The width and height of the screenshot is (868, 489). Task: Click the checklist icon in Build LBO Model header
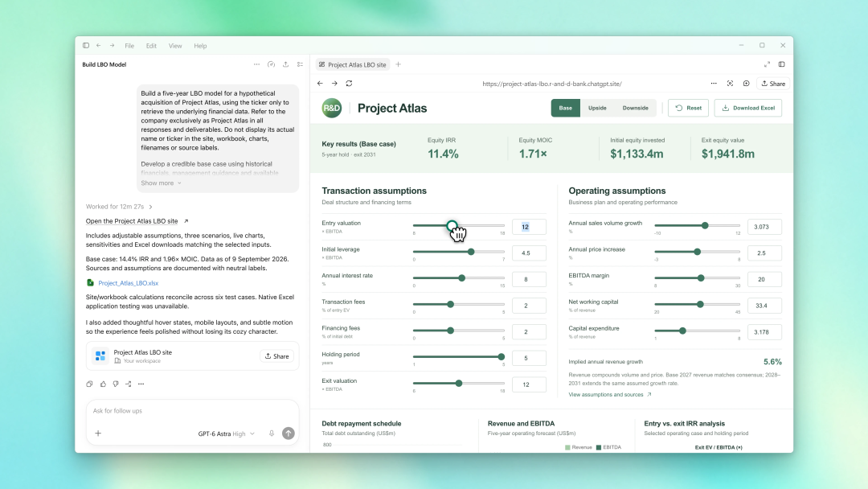300,64
